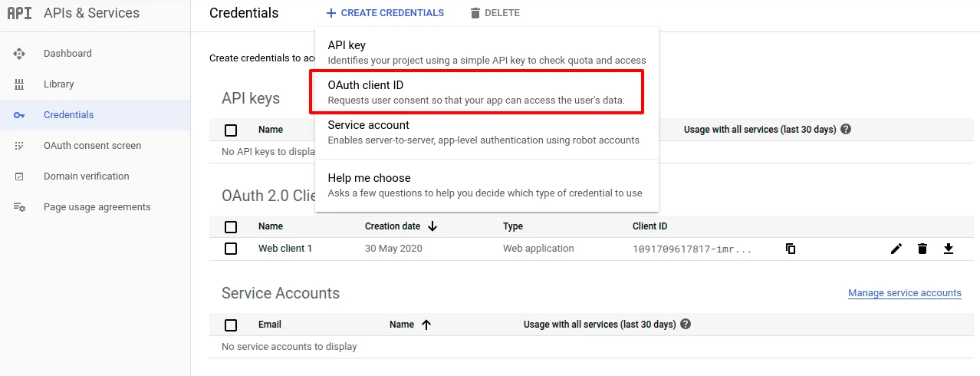Open Domain verification page
The width and height of the screenshot is (980, 376).
point(95,176)
